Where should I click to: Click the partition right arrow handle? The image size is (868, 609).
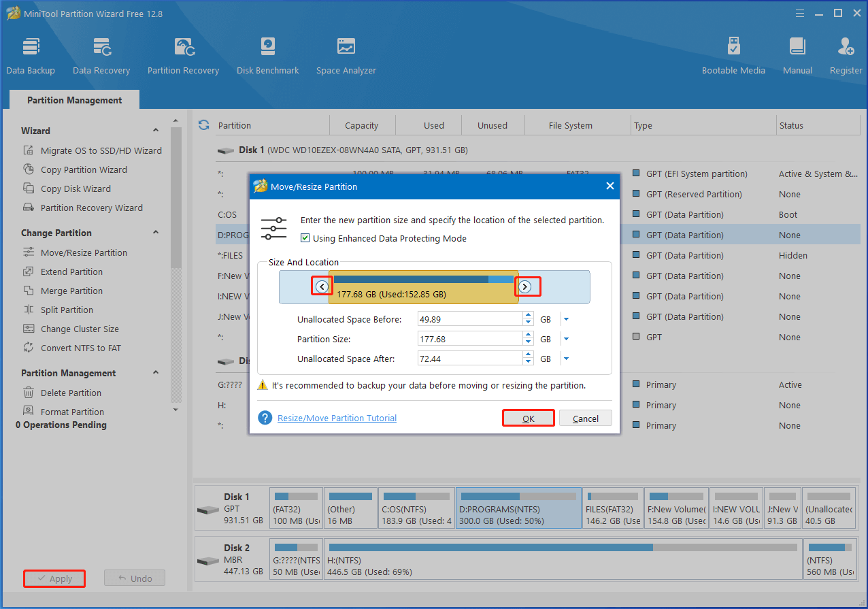tap(524, 286)
